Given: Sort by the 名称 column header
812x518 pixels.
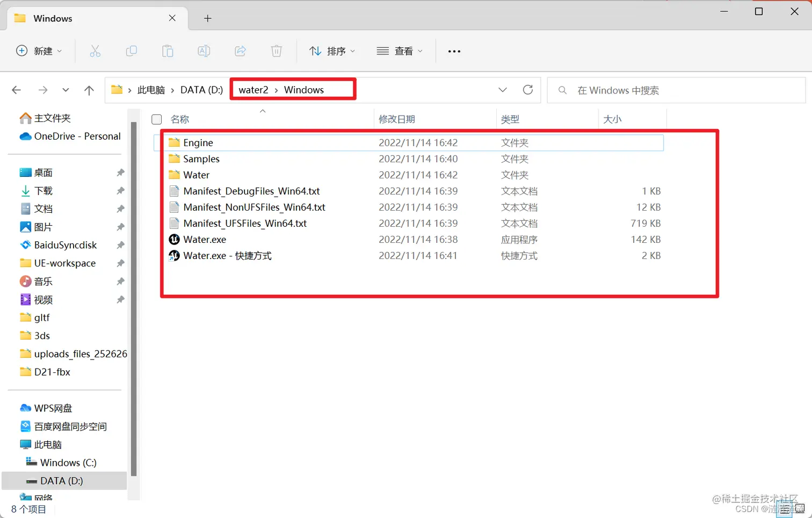Looking at the screenshot, I should tap(180, 119).
